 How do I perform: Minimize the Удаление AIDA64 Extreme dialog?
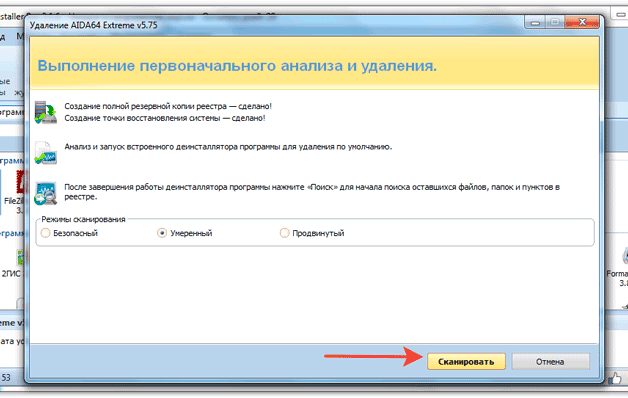[535, 22]
